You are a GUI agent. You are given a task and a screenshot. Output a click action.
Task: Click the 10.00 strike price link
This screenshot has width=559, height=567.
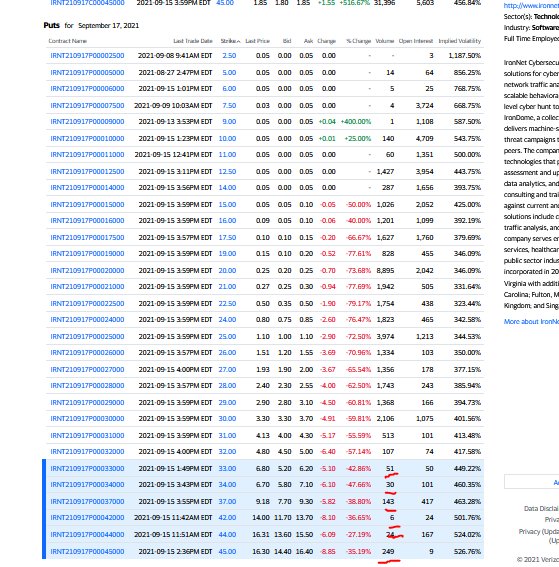[227, 138]
